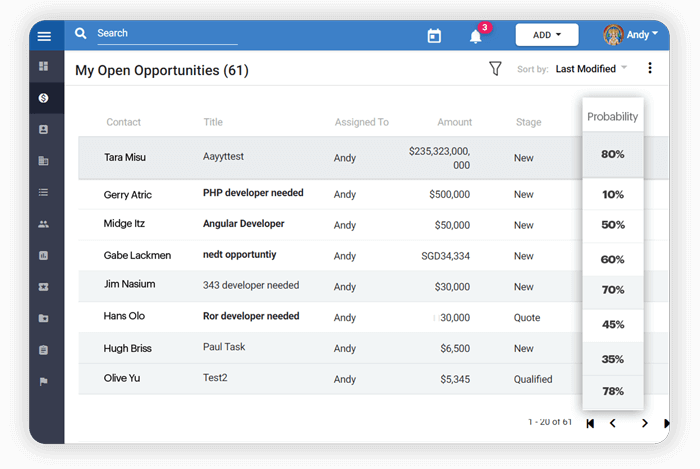Click the SGD34,334 amount cell
The image size is (700, 469).
pos(446,256)
